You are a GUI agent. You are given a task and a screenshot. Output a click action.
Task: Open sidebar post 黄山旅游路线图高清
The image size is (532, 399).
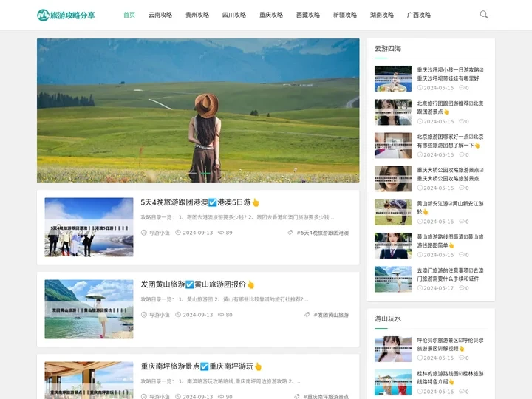[x=450, y=241]
